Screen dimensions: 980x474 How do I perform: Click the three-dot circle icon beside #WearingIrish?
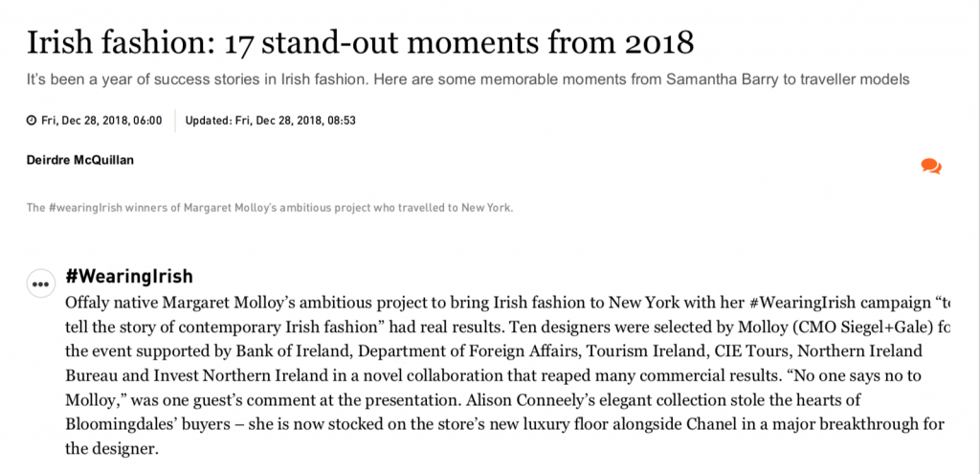pos(40,283)
